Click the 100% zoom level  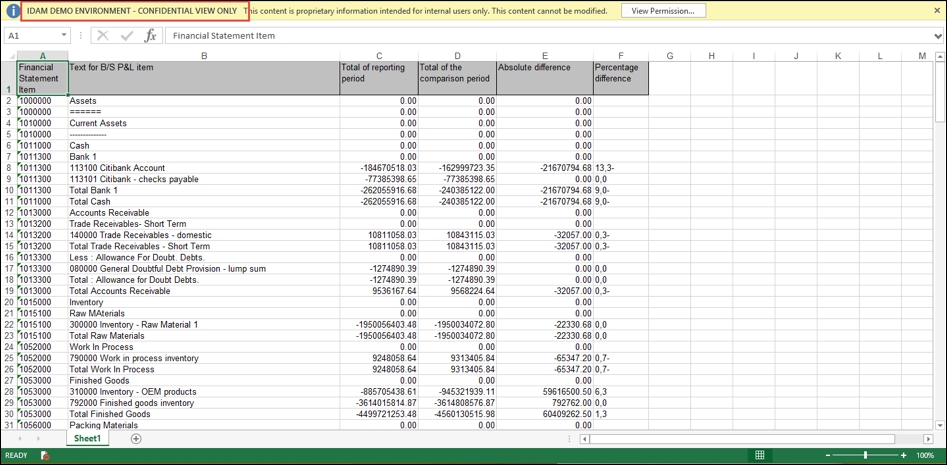[925, 455]
